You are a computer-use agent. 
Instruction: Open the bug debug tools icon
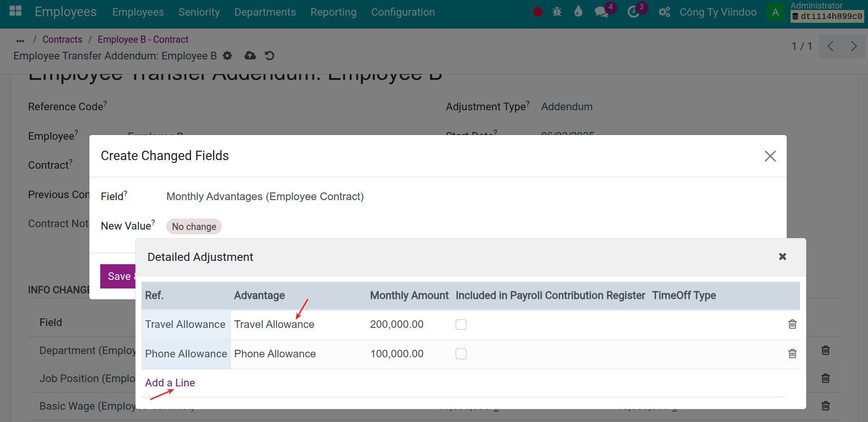coord(557,12)
